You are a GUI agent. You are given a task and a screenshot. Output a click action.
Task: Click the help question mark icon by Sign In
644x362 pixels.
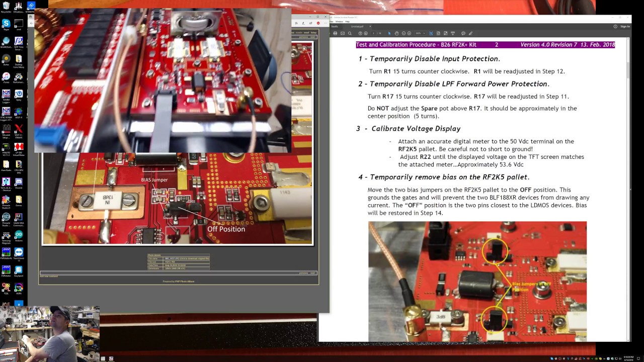coord(615,26)
